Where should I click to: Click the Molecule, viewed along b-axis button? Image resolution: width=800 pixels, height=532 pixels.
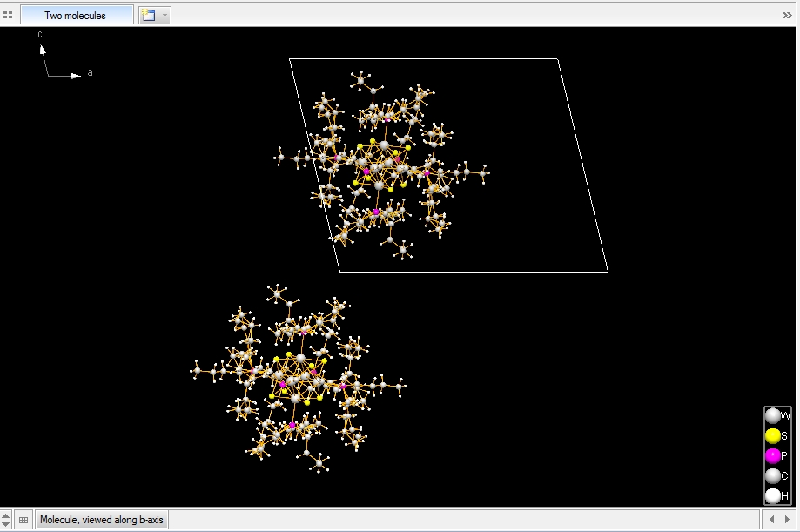click(x=102, y=520)
